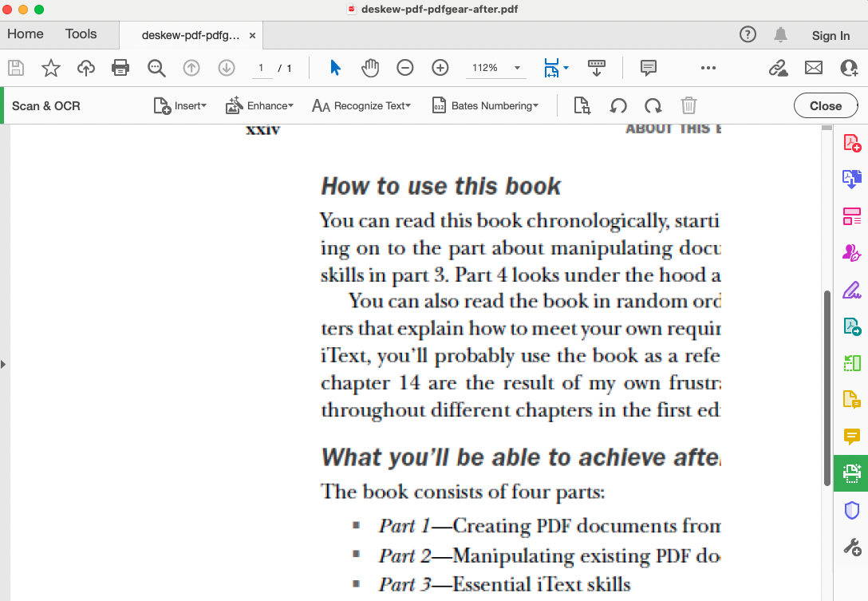
Task: Open the Find text magnifier
Action: click(156, 68)
